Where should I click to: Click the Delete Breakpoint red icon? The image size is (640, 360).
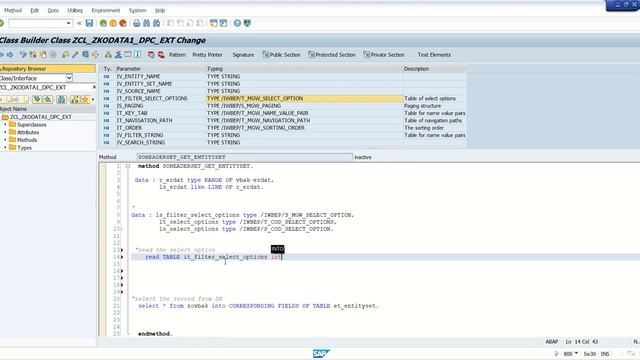click(161, 55)
